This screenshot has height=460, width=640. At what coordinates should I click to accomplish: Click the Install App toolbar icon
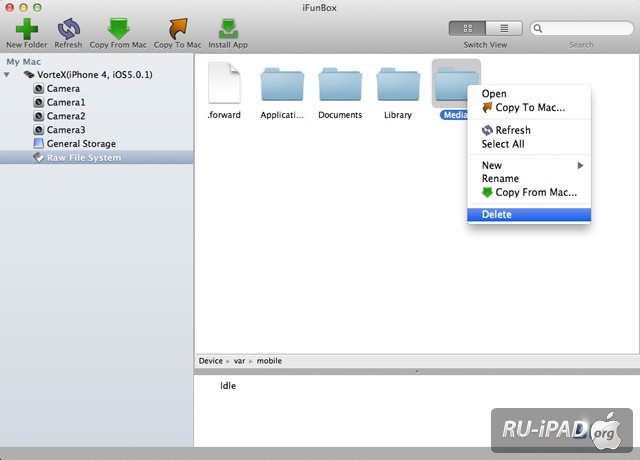tap(228, 29)
